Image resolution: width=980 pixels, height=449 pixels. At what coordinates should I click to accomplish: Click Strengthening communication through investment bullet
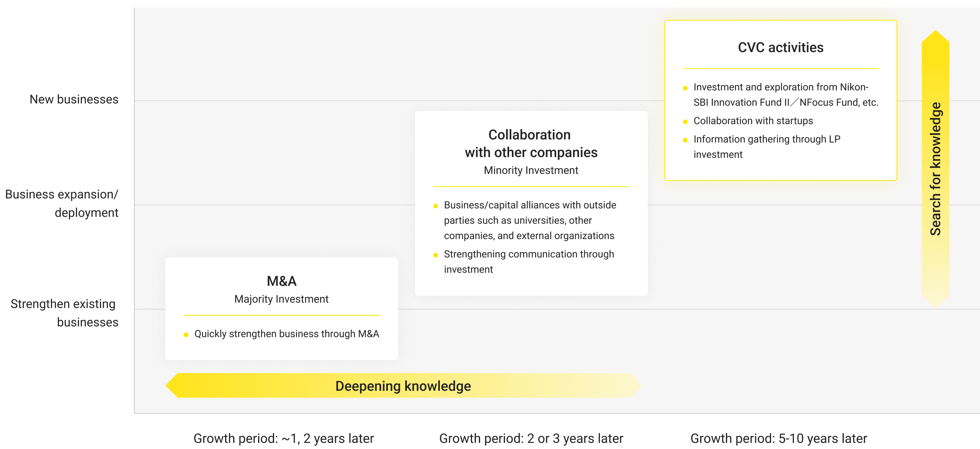tap(529, 262)
